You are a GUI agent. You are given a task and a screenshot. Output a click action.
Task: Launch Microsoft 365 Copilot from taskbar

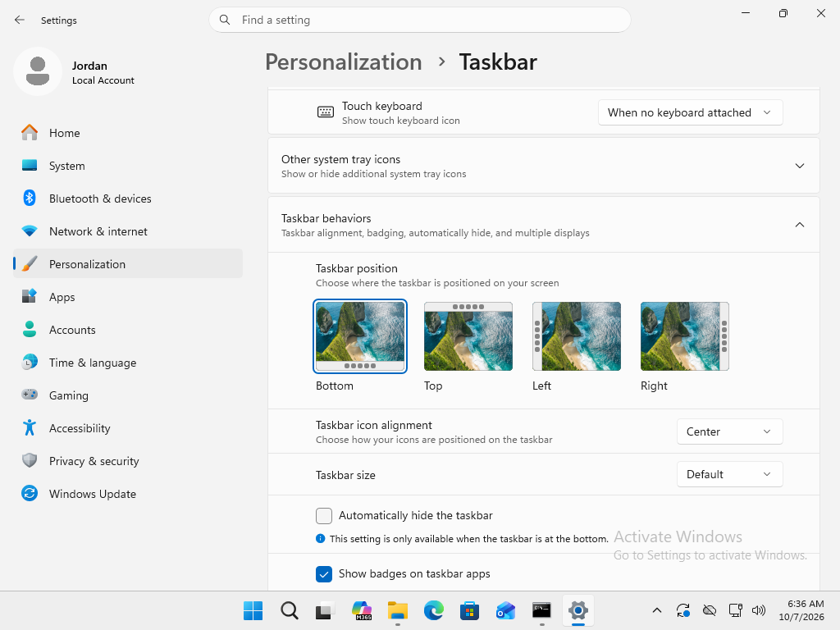(362, 610)
